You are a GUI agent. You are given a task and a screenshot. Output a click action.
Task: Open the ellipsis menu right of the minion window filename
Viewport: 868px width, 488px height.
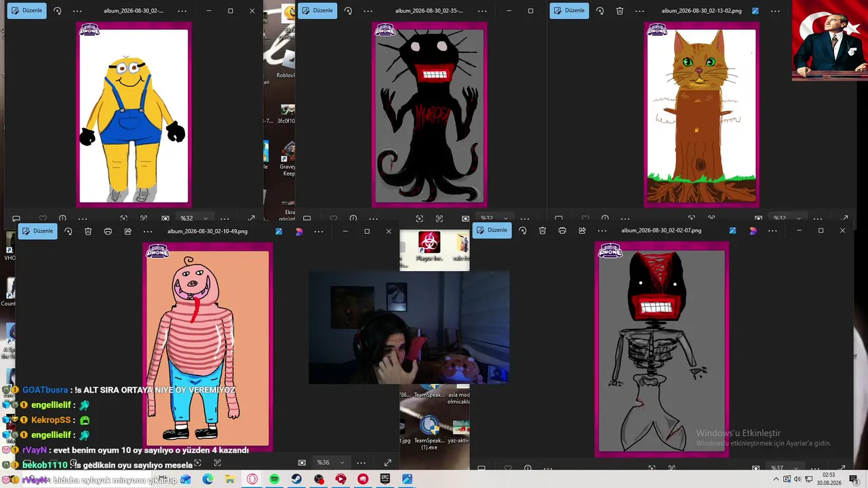[x=182, y=11]
